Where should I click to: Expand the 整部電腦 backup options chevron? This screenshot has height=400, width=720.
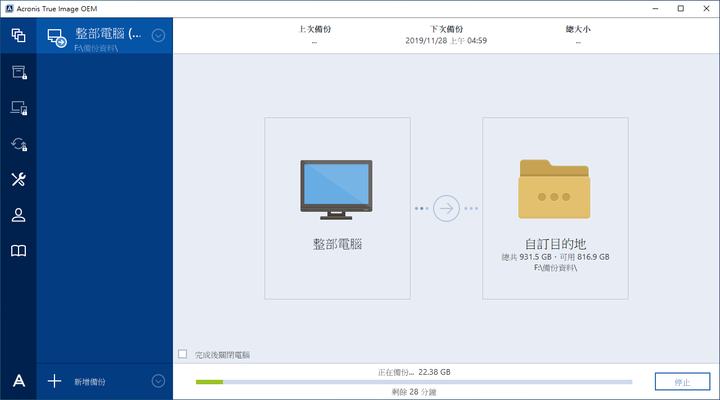tap(158, 35)
